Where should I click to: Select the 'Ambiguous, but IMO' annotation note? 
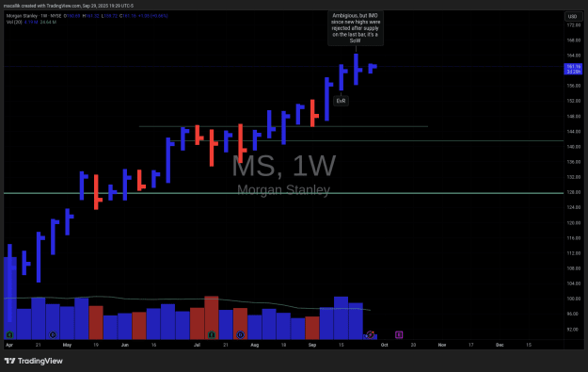click(x=356, y=28)
